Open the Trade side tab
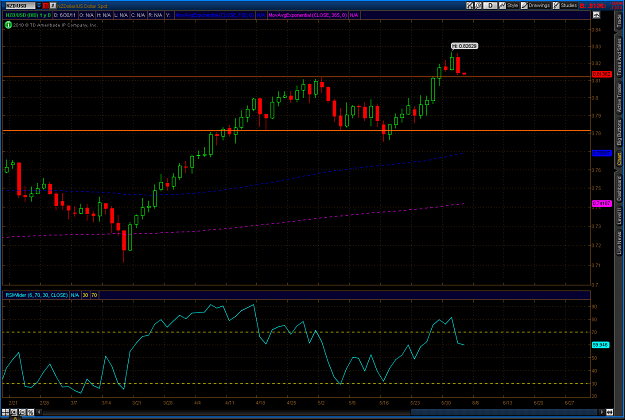Image resolution: width=625 pixels, height=420 pixels. point(619,20)
